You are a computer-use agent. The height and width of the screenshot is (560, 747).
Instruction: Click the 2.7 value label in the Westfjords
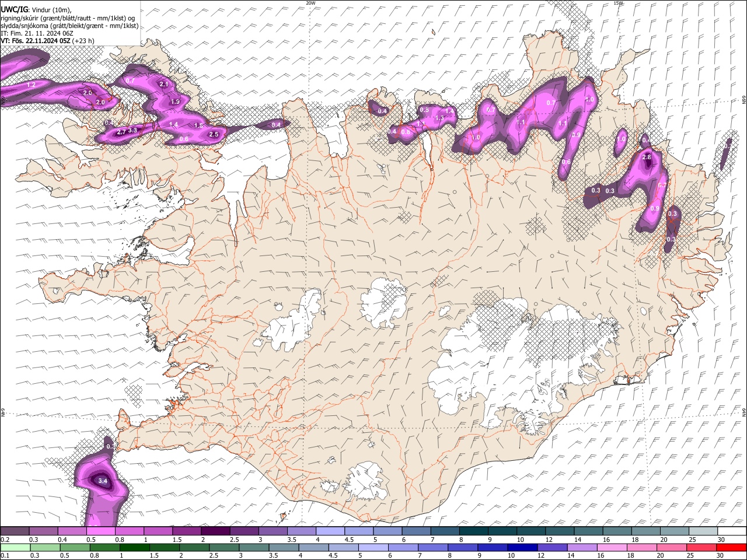121,132
